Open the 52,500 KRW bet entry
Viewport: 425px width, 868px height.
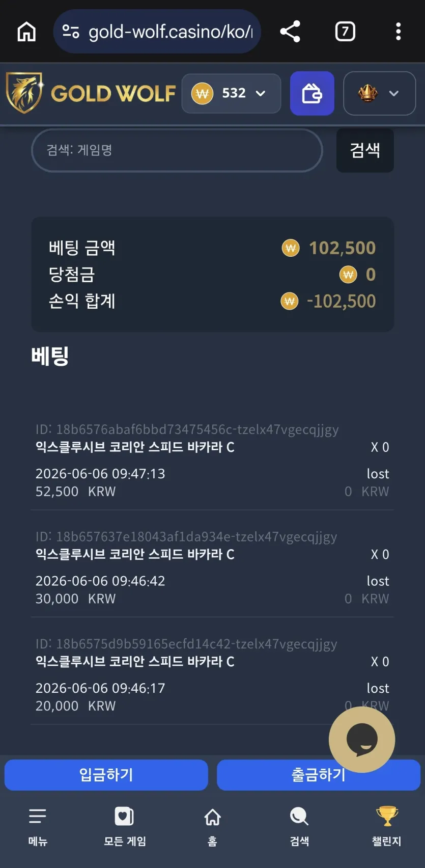click(212, 460)
